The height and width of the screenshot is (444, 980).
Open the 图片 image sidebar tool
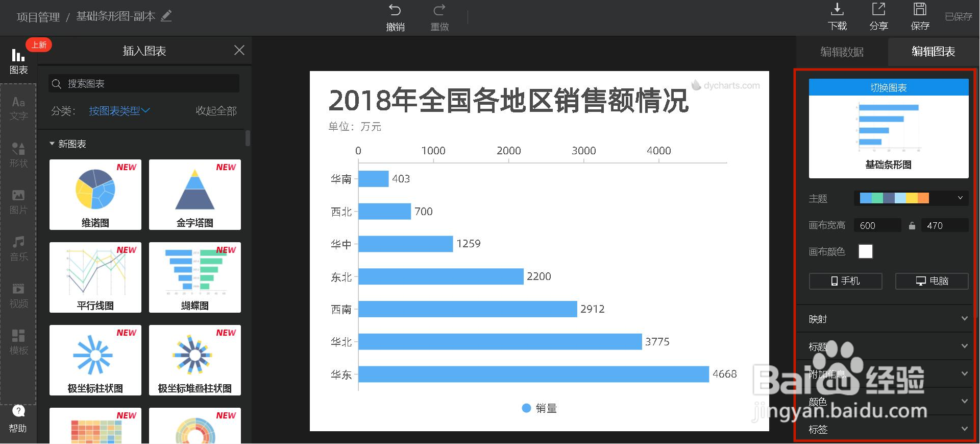click(18, 202)
